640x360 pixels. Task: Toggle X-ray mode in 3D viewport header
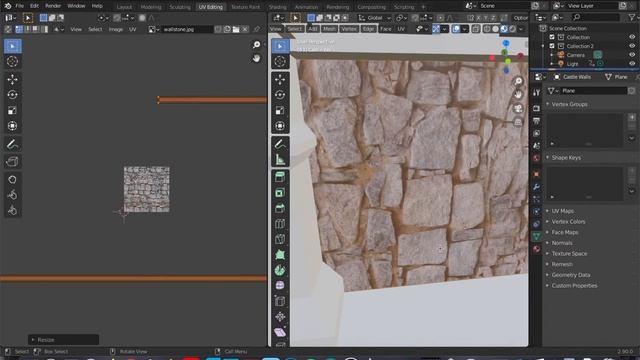[476, 29]
